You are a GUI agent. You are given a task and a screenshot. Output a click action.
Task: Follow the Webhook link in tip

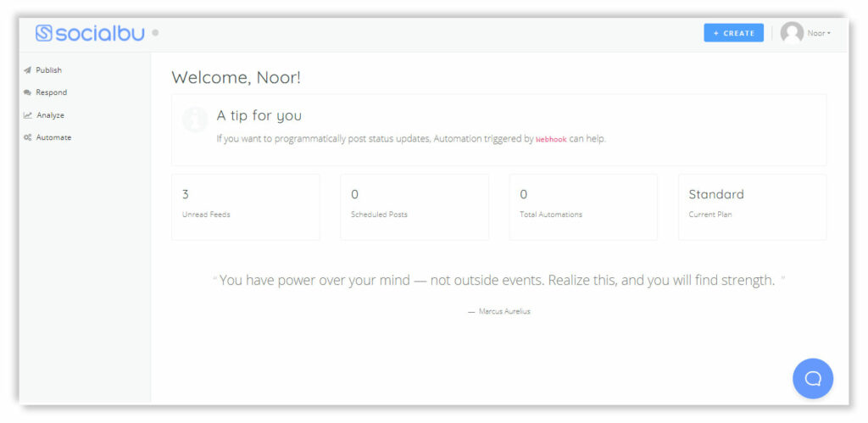click(x=551, y=139)
